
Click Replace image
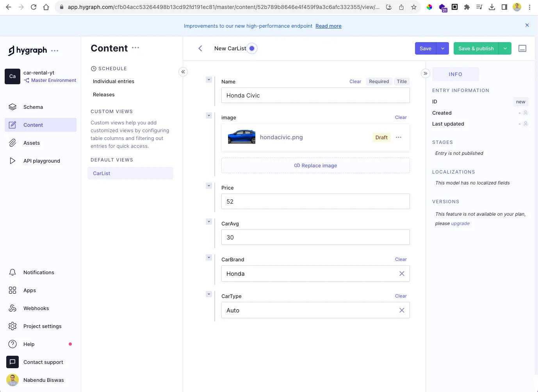point(315,165)
